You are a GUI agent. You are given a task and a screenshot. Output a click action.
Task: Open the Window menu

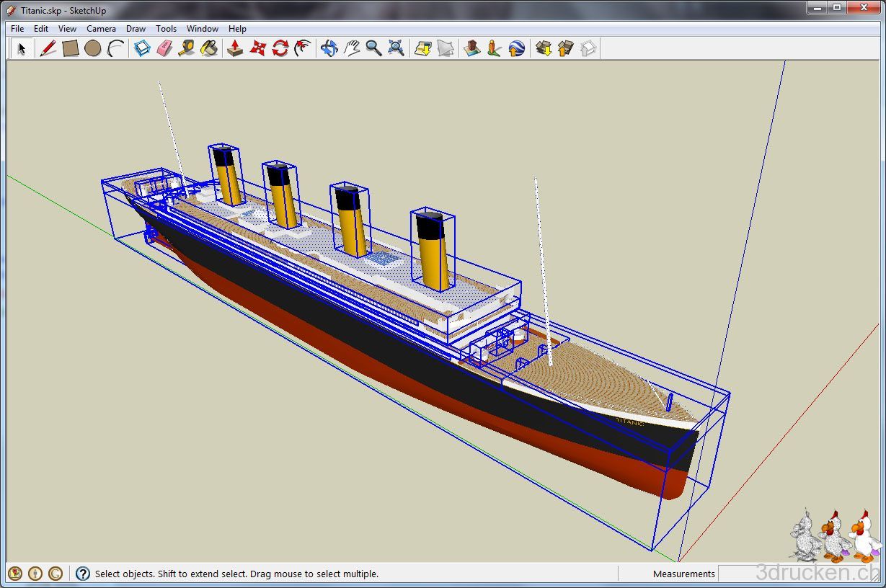pos(203,29)
